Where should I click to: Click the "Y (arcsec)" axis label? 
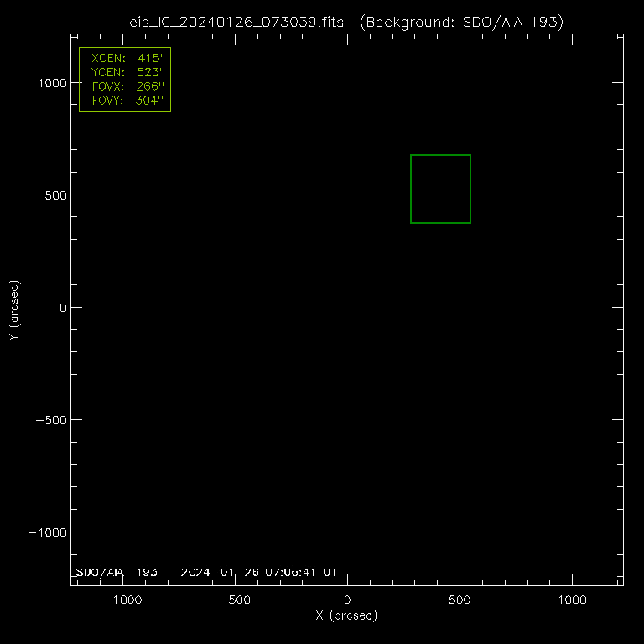(x=14, y=310)
